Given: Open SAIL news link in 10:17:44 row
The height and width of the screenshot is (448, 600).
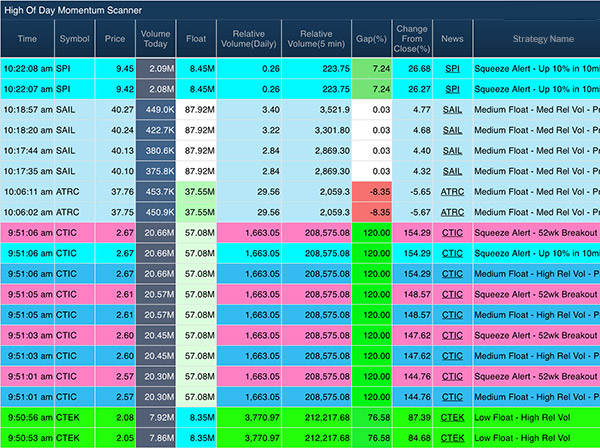Looking at the screenshot, I should 452,151.
